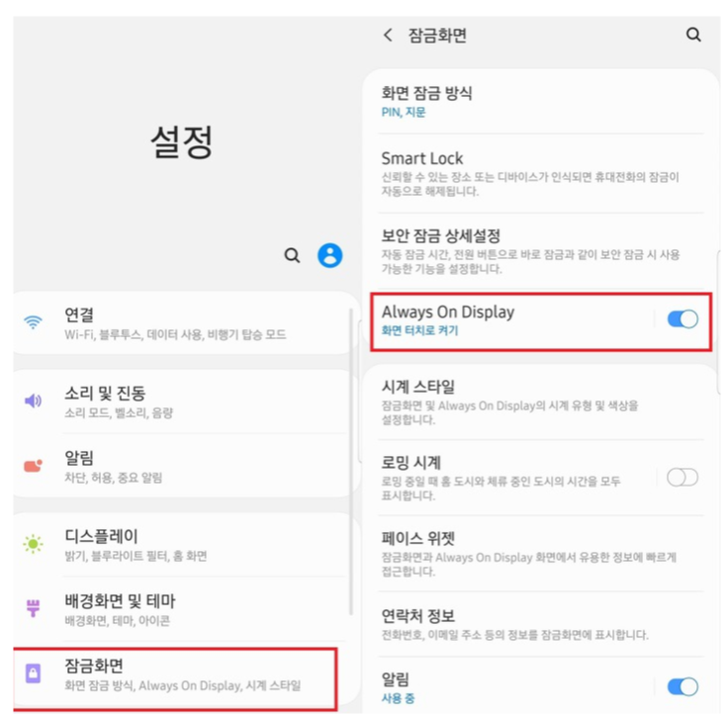Open 보안 잠금 상세설정
The width and height of the screenshot is (728, 717).
pos(541,251)
